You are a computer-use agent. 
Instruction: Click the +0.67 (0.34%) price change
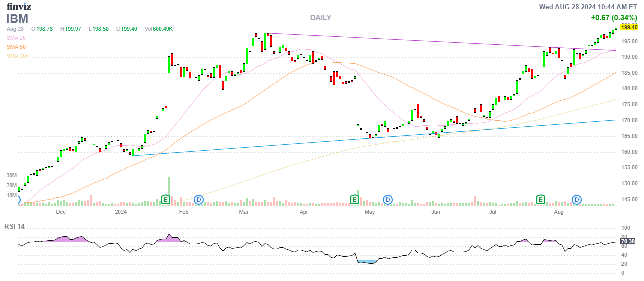(614, 17)
